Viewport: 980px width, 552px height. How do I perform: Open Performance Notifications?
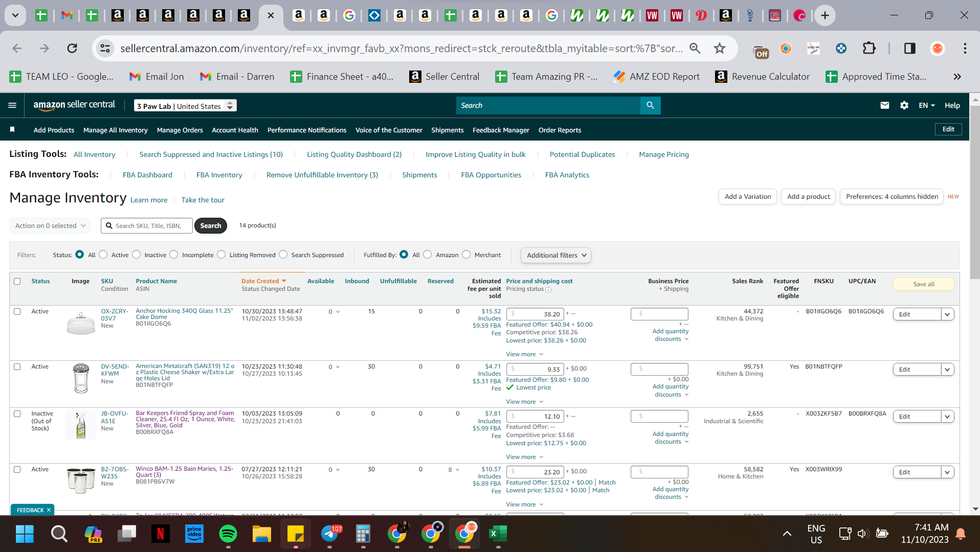pyautogui.click(x=307, y=130)
